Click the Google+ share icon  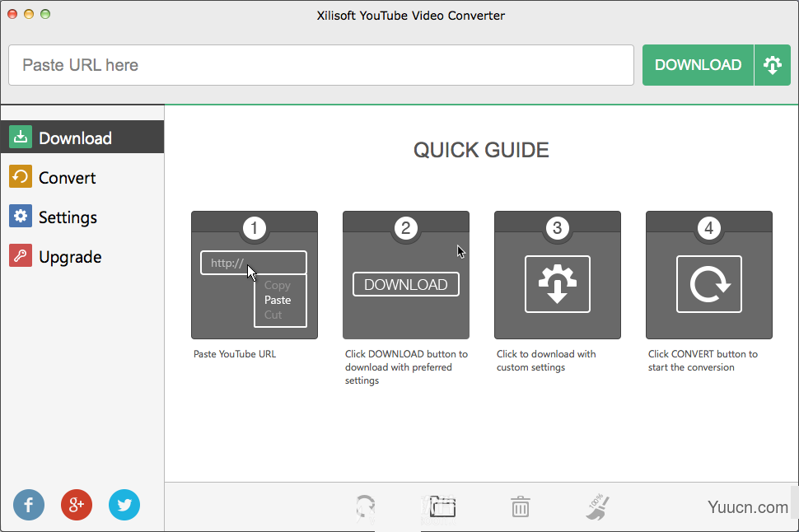77,505
